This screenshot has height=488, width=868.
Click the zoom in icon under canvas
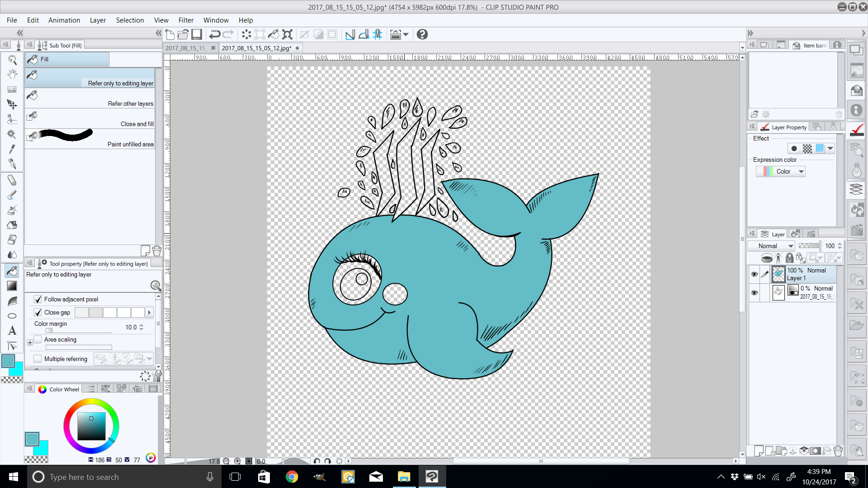click(x=237, y=461)
